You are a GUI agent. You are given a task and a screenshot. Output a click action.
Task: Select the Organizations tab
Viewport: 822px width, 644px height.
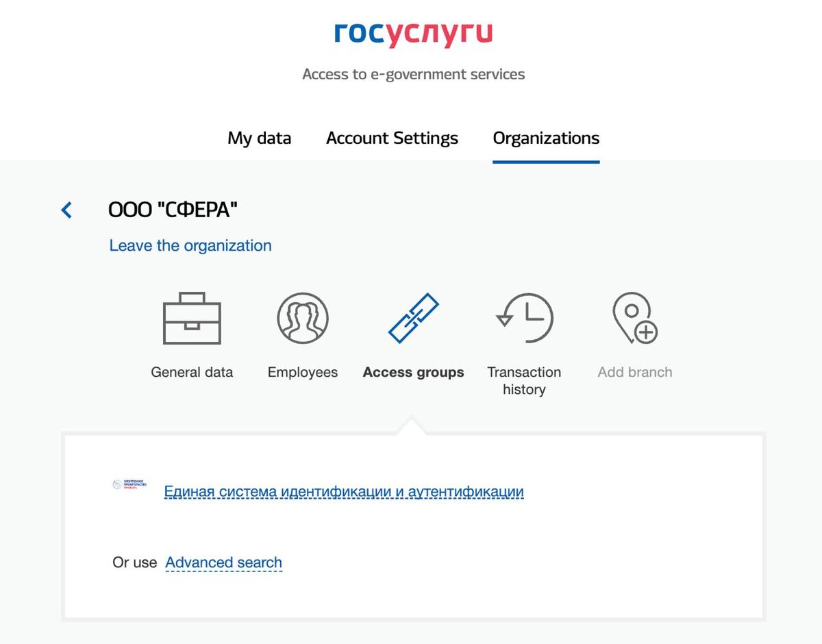point(546,138)
